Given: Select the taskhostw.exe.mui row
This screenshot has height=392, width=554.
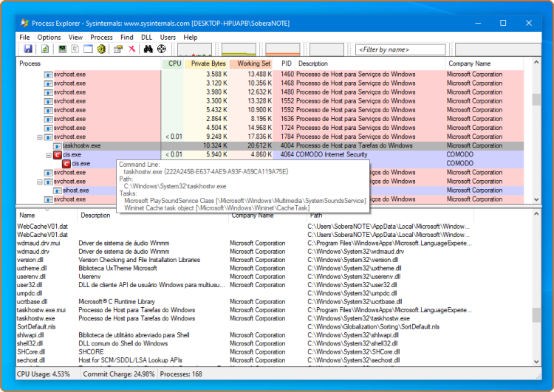Looking at the screenshot, I should click(x=244, y=310).
